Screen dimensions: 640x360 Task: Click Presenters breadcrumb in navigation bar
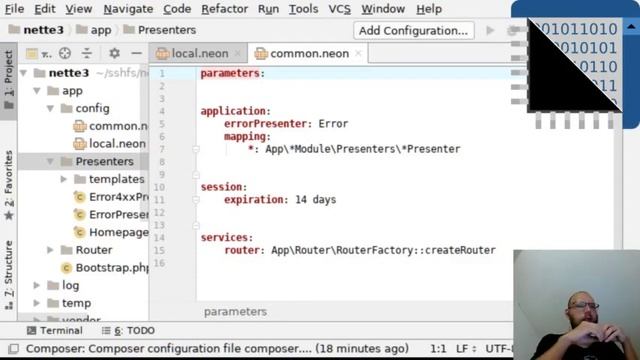tap(160, 30)
